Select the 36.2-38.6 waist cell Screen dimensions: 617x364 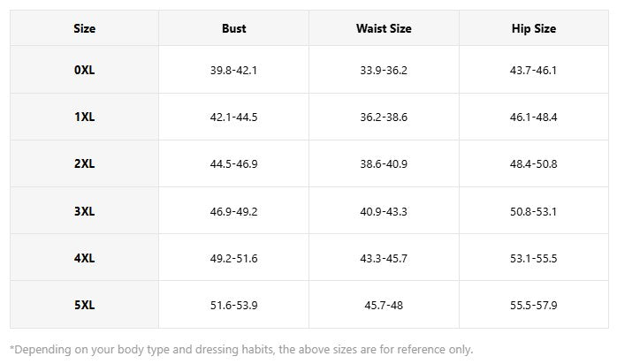[x=384, y=117]
